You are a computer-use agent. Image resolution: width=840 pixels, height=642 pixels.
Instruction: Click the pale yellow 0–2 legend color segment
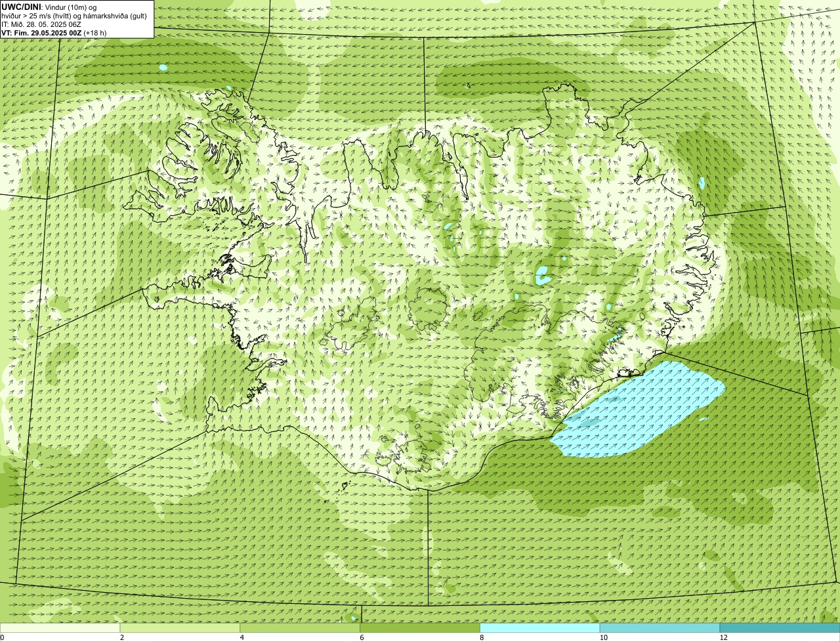60,628
